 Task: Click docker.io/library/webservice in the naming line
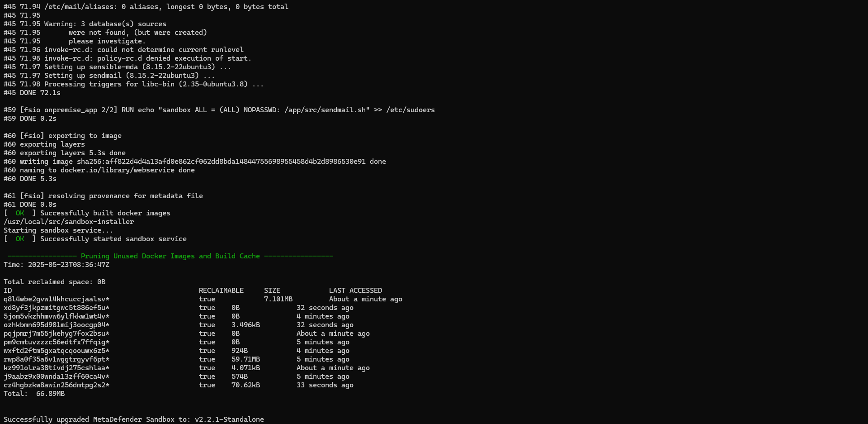click(118, 170)
